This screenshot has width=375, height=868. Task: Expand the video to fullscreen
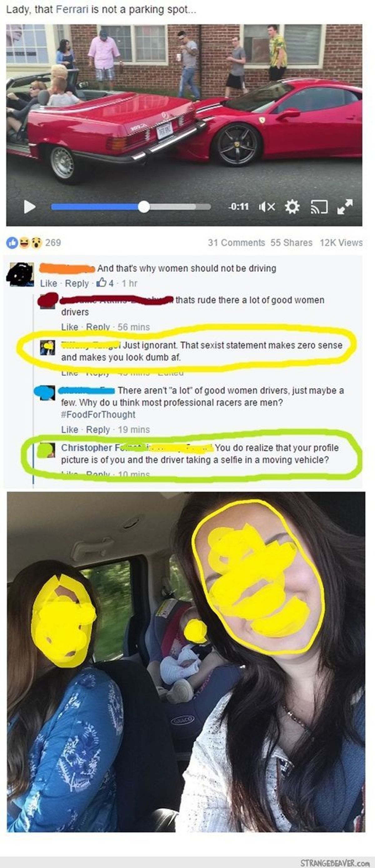click(345, 207)
